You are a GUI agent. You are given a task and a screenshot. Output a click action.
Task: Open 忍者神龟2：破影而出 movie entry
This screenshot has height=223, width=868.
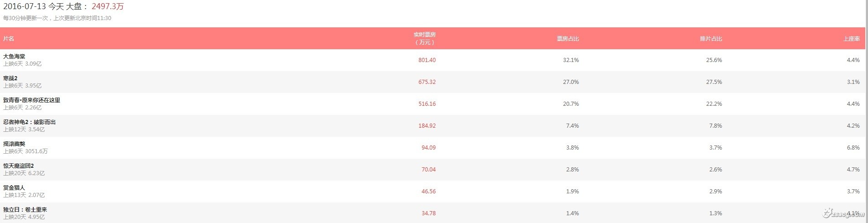[x=29, y=122]
